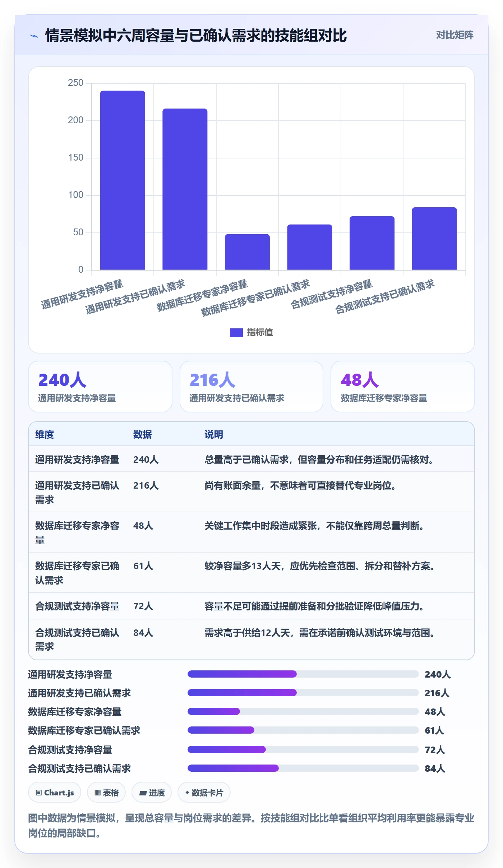Click the chart bar for 合规测试支持已确认需求
The width and height of the screenshot is (503, 868).
click(x=434, y=239)
